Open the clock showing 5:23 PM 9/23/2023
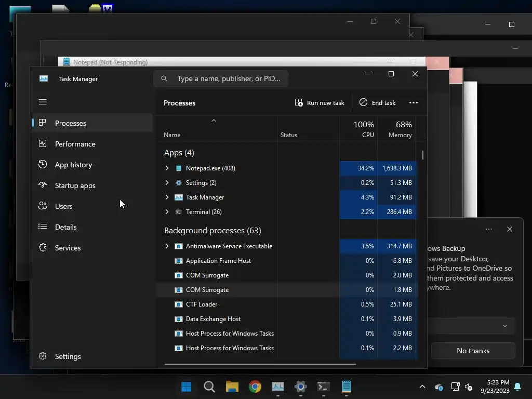The image size is (532, 399). [495, 387]
